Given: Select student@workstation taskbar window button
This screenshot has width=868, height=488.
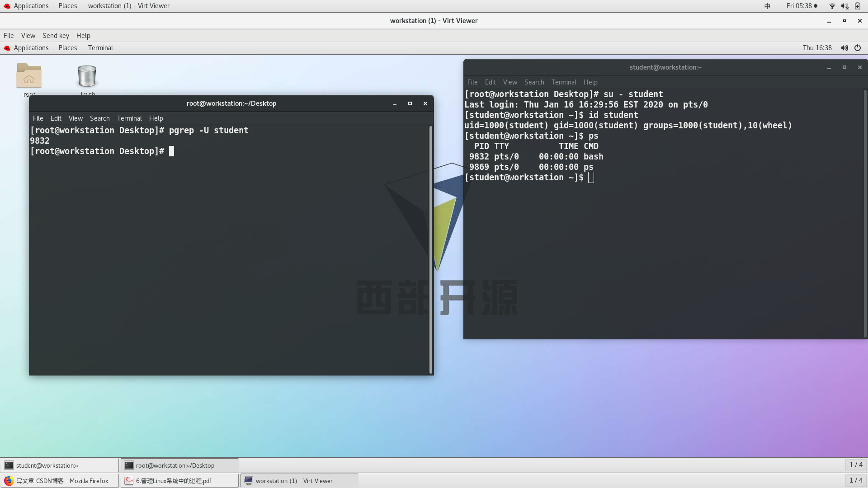Looking at the screenshot, I should click(60, 465).
